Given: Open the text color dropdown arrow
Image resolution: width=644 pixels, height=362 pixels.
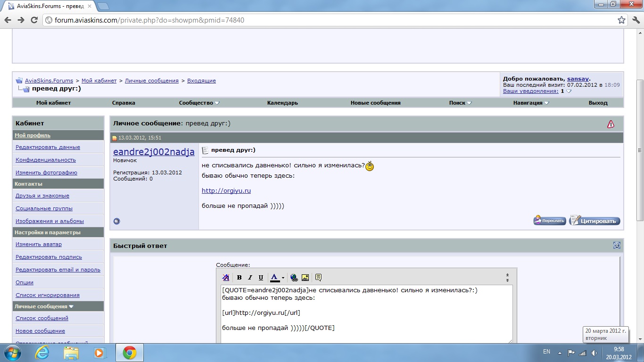Looking at the screenshot, I should (283, 278).
